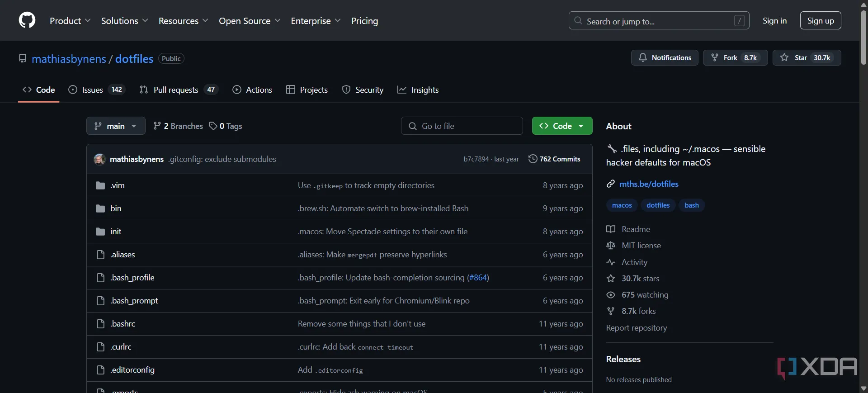Click the fork icon on Fork button
868x393 pixels.
click(714, 57)
